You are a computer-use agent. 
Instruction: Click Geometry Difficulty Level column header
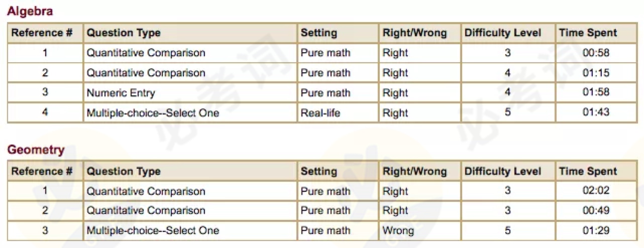(x=508, y=172)
